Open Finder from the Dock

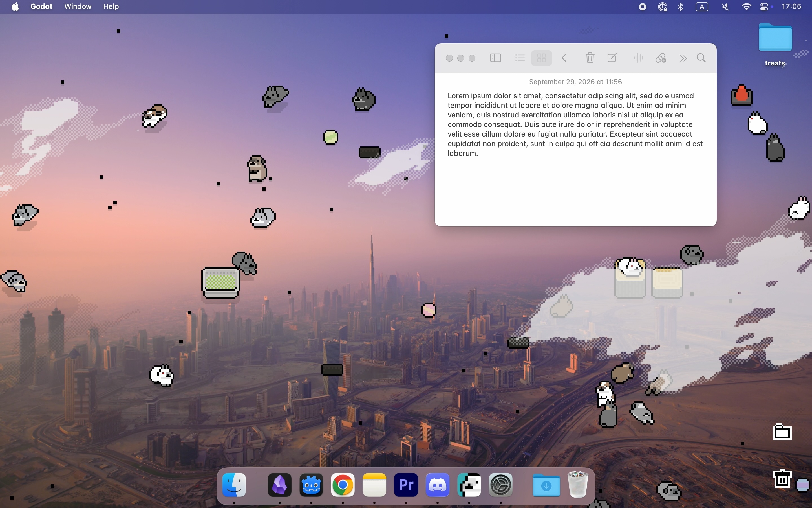[234, 485]
